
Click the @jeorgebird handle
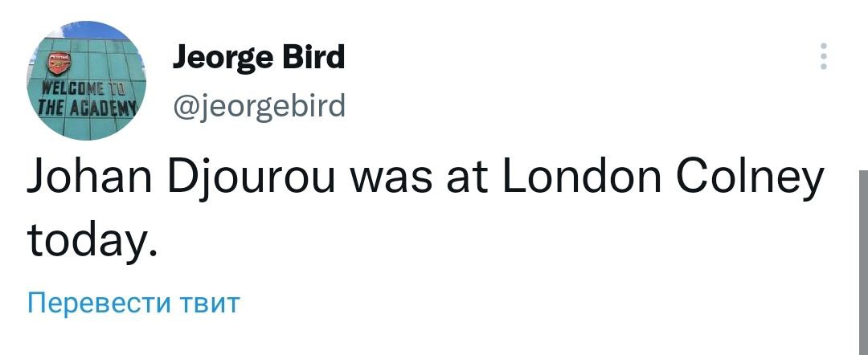click(259, 104)
